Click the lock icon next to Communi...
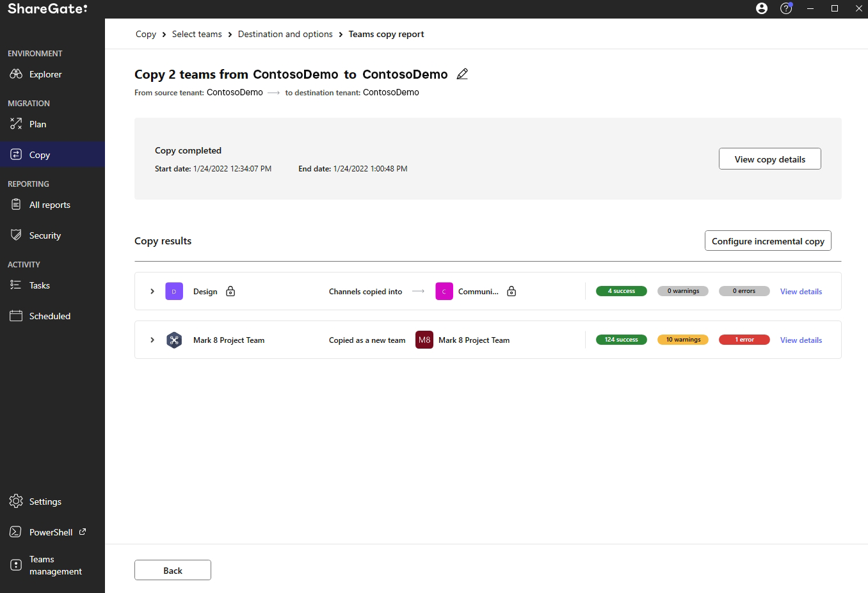The width and height of the screenshot is (868, 593). tap(511, 292)
